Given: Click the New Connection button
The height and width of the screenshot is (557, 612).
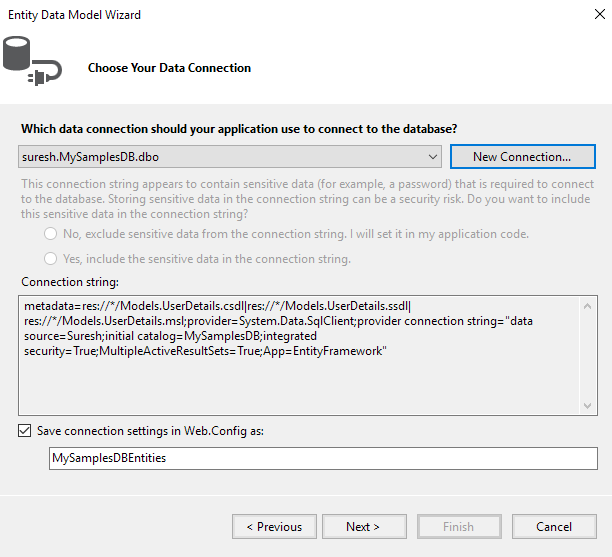Looking at the screenshot, I should [x=523, y=157].
